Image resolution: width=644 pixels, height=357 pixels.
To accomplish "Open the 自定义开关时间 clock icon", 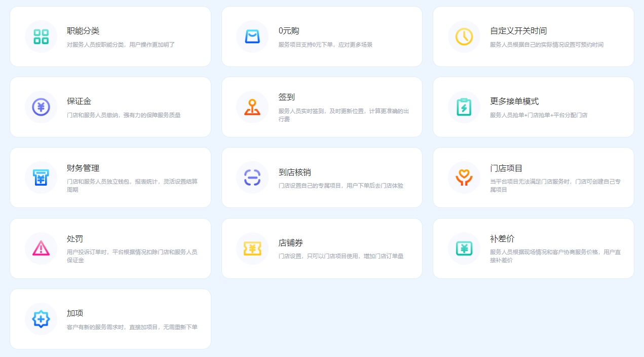I will [x=464, y=36].
